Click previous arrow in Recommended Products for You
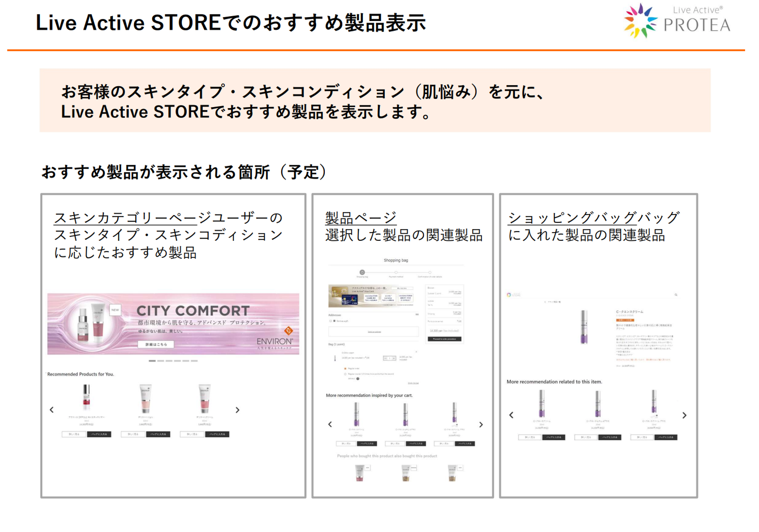This screenshot has height=532, width=759. tap(52, 410)
